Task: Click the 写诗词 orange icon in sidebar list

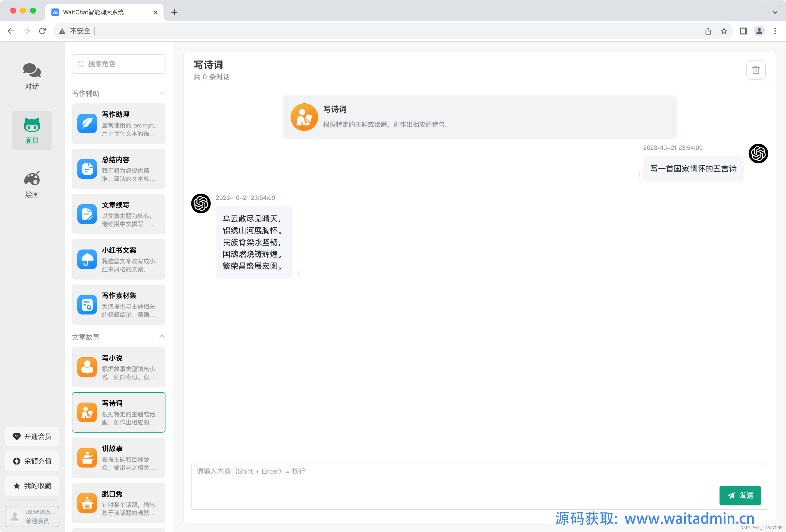Action: click(x=87, y=412)
